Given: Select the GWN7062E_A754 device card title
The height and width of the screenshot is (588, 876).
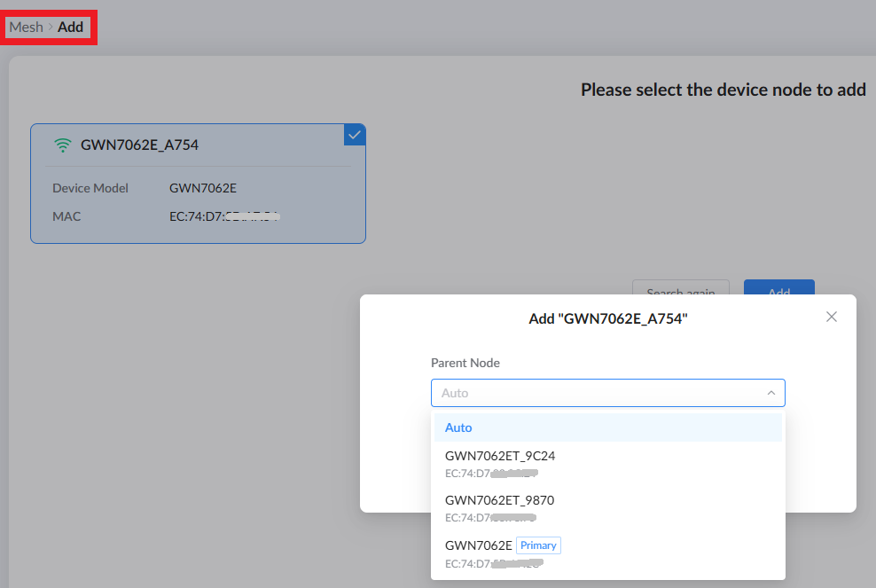Looking at the screenshot, I should [x=140, y=145].
